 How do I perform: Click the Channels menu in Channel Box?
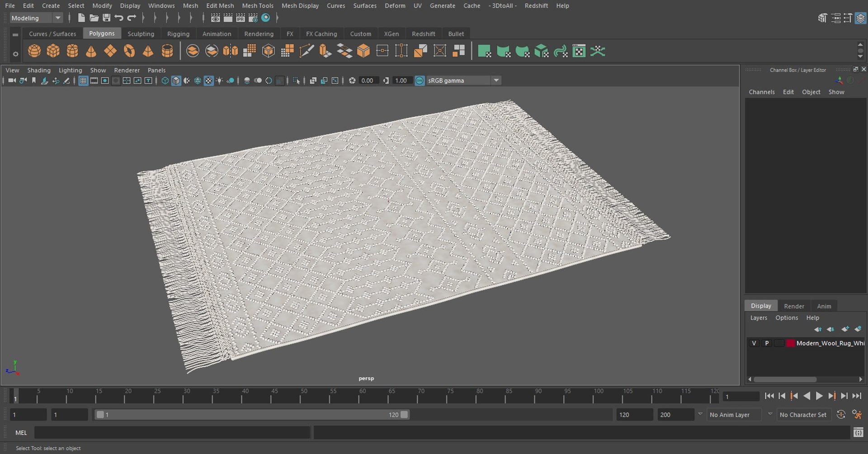pos(762,92)
